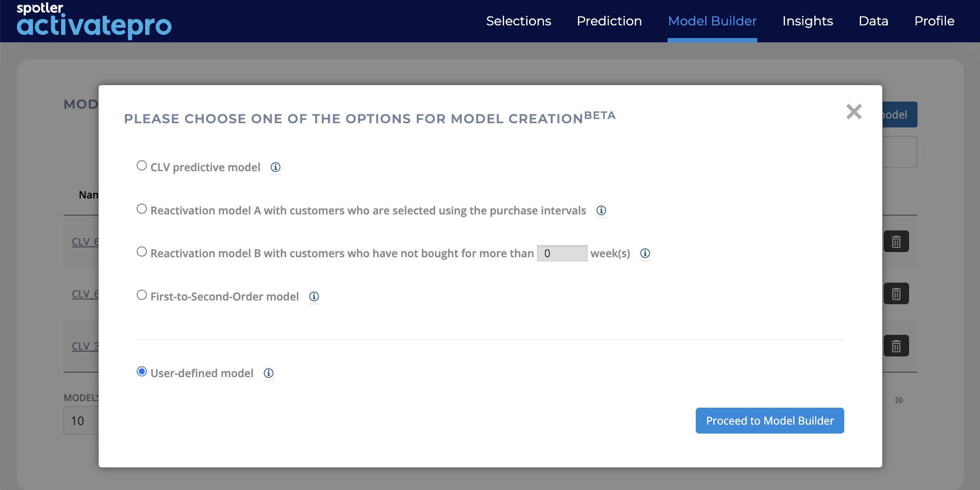Remove third model using trash icon
Viewport: 980px width, 490px height.
pos(896,346)
